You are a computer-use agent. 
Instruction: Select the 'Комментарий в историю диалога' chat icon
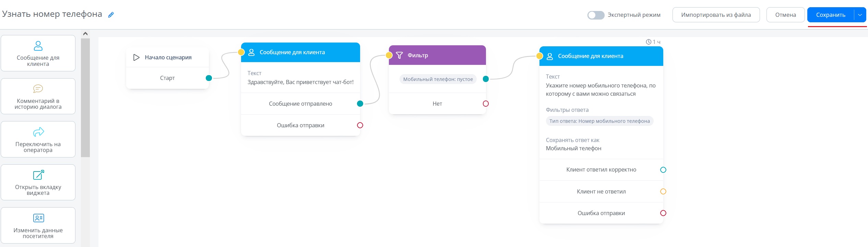[x=38, y=89]
